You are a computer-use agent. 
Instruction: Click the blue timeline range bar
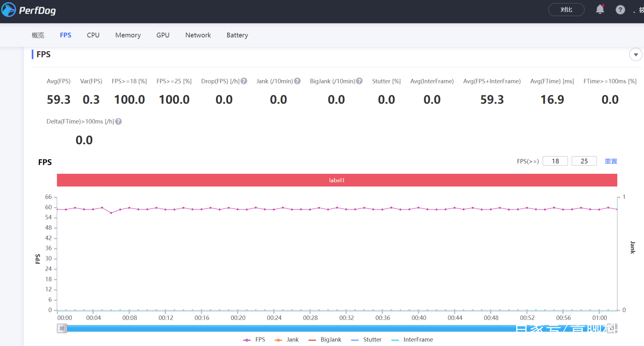[x=337, y=328]
